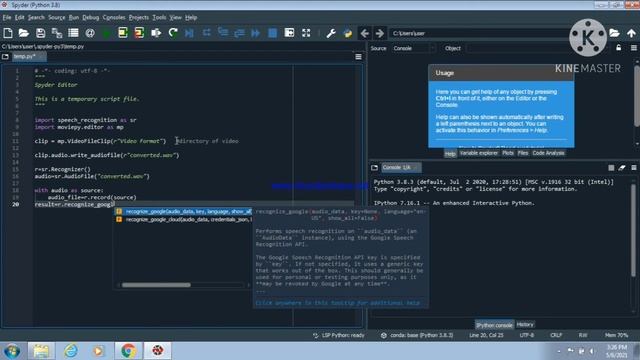Viewport: 640px width, 360px height.
Task: Go forward with right arrow icon
Action: pos(380,33)
